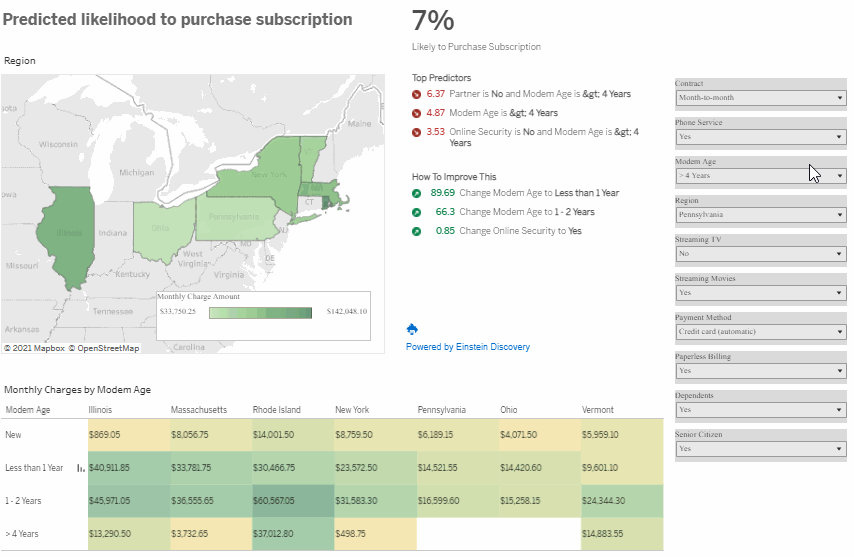Viewport: 854px width, 557px height.
Task: Click the Einstein Discovery logo icon
Action: [x=412, y=329]
